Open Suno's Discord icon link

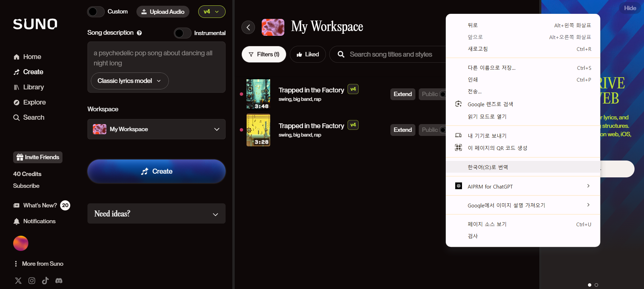click(59, 281)
